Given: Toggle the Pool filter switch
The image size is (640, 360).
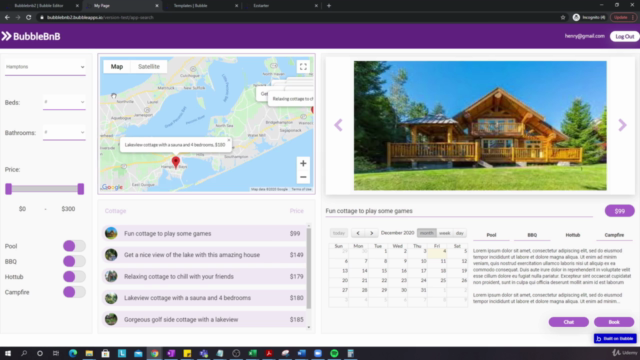Looking at the screenshot, I should click(74, 246).
